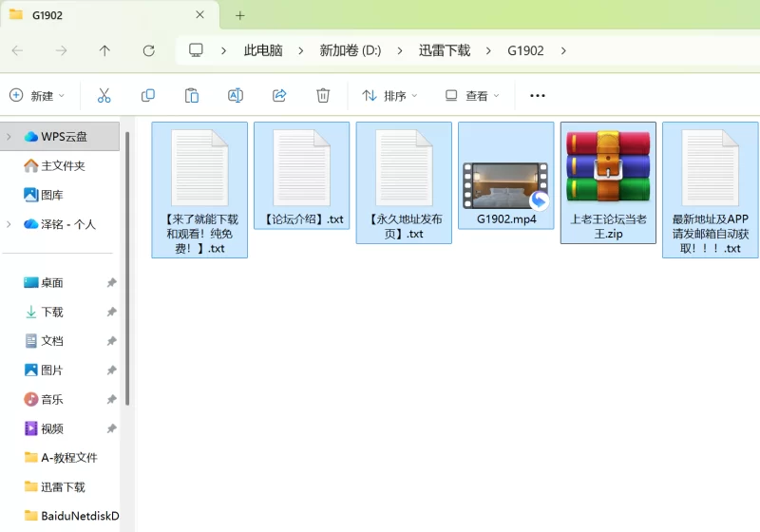Open the more options ellipsis menu

pyautogui.click(x=538, y=95)
